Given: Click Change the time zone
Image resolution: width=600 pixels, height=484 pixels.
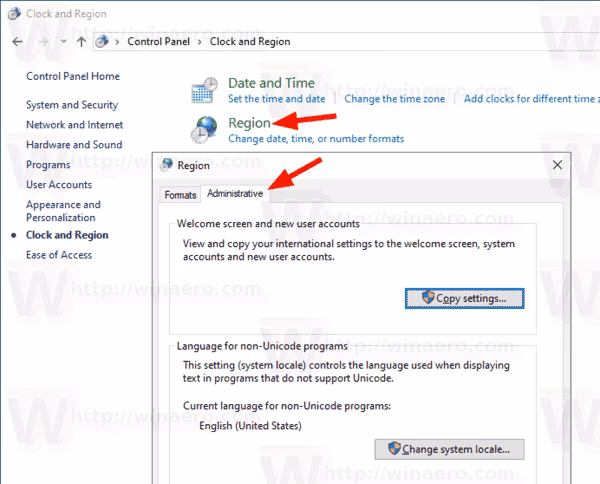Looking at the screenshot, I should (x=395, y=99).
